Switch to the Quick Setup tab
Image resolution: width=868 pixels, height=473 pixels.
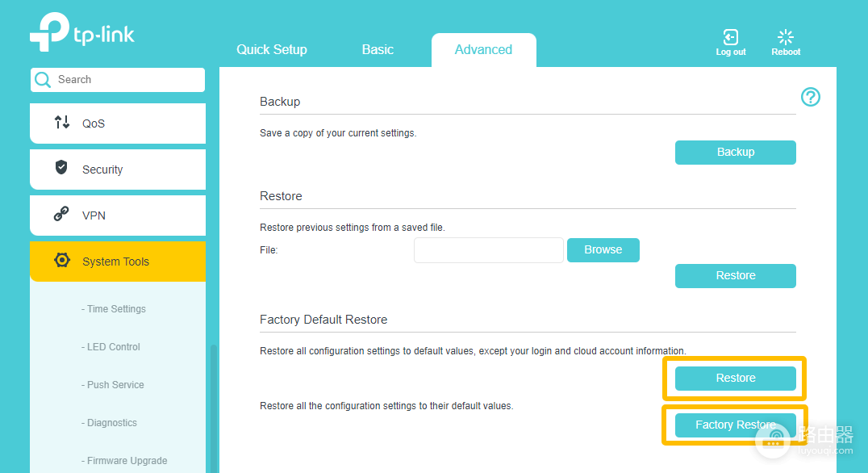pos(272,50)
